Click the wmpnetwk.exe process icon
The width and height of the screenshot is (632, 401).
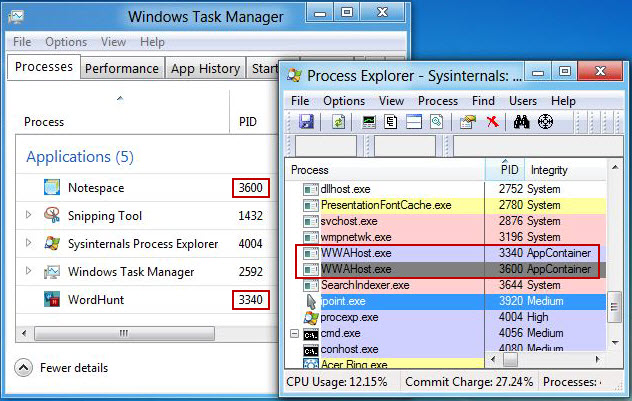[311, 237]
